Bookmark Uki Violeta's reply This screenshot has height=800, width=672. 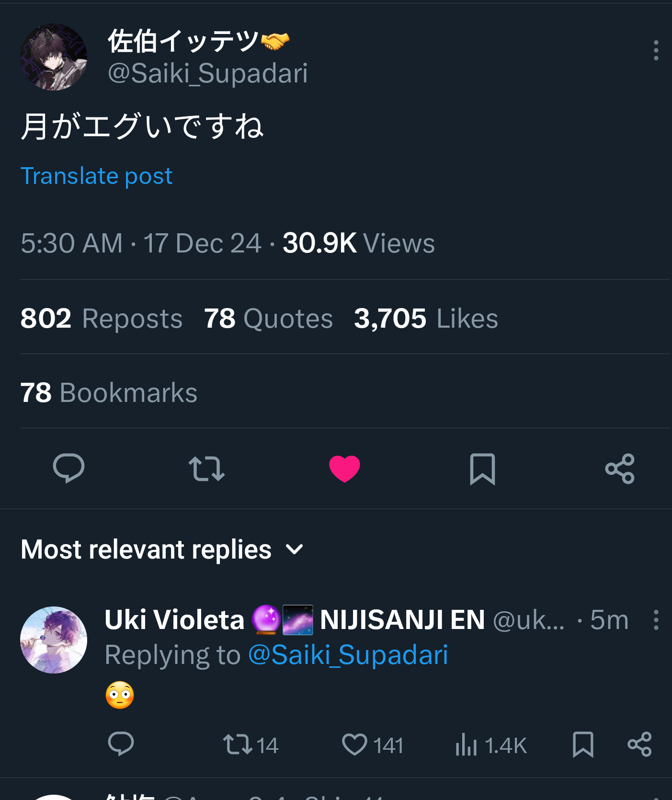click(x=583, y=744)
